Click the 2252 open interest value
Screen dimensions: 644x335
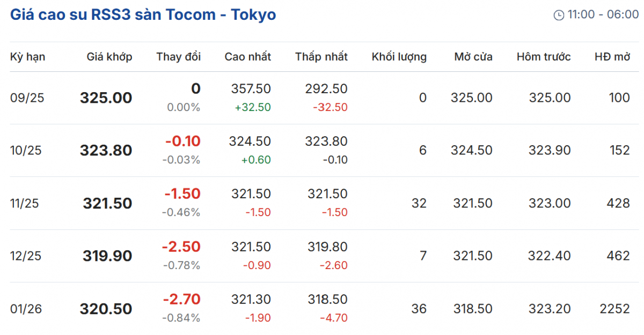pyautogui.click(x=614, y=309)
